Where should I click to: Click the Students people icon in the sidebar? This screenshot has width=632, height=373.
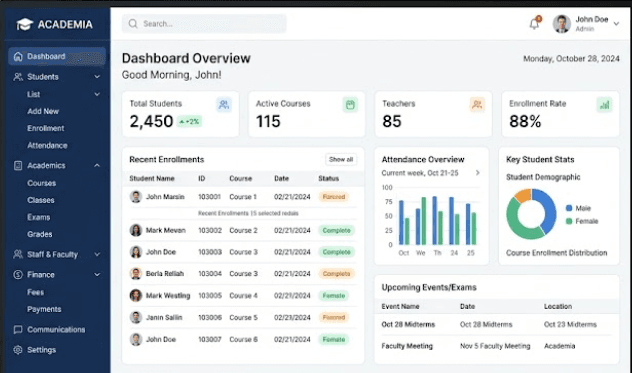18,77
